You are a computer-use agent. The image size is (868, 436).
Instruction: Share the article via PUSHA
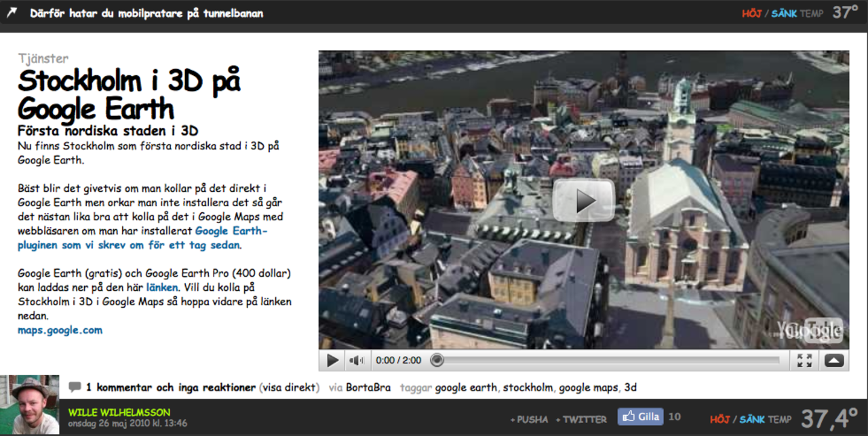(529, 420)
